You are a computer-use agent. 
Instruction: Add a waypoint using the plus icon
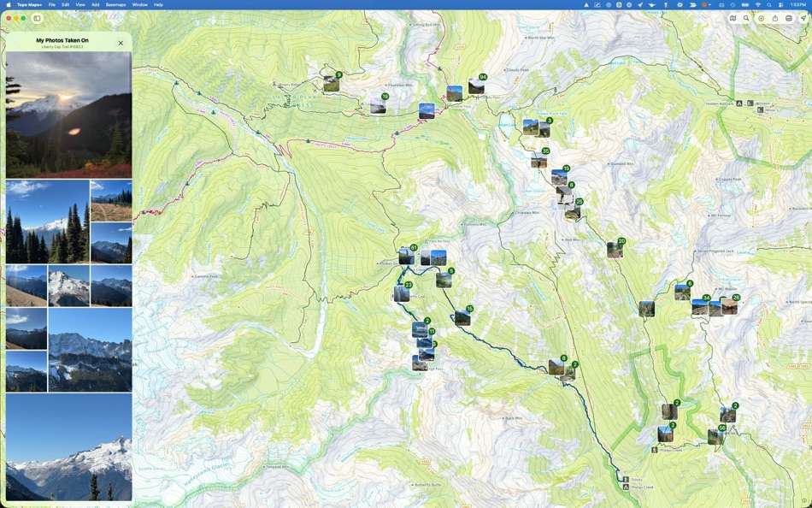(x=761, y=18)
